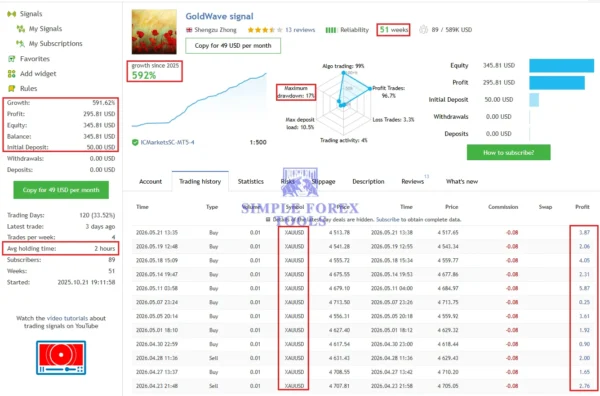Open the Statistics tab

pos(251,182)
